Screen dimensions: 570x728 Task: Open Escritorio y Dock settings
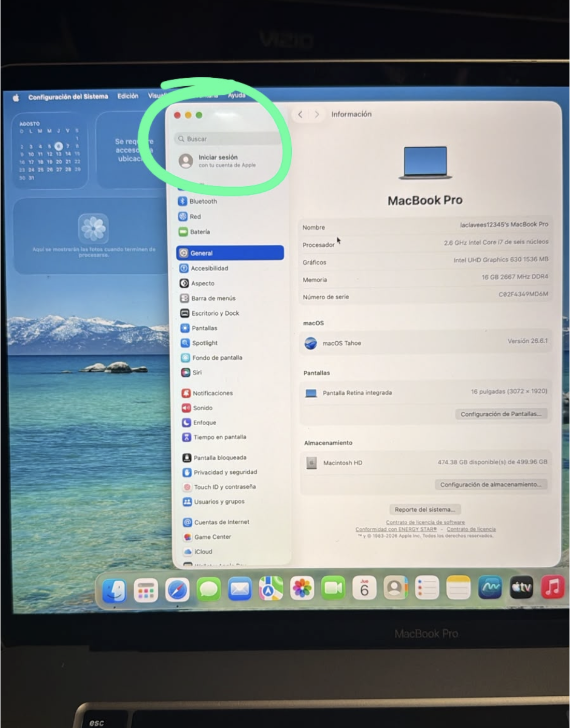click(210, 313)
